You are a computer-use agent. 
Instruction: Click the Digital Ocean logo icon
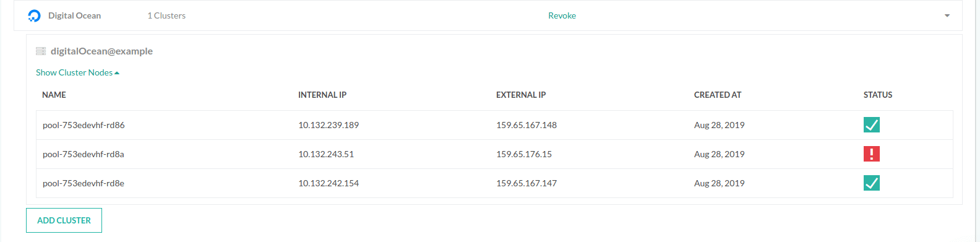[35, 15]
